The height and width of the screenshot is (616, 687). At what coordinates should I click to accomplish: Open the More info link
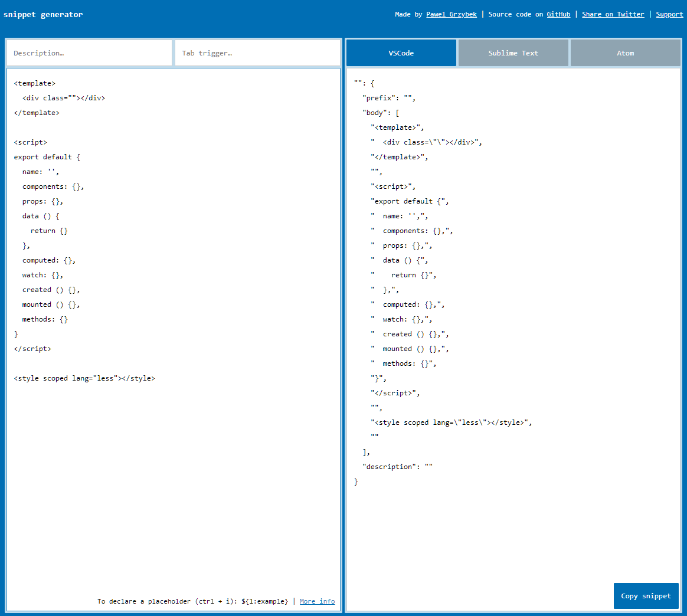[317, 601]
